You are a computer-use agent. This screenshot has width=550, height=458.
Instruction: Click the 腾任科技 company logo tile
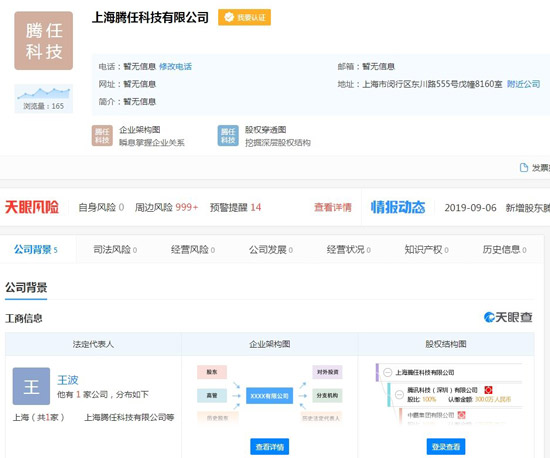(43, 41)
